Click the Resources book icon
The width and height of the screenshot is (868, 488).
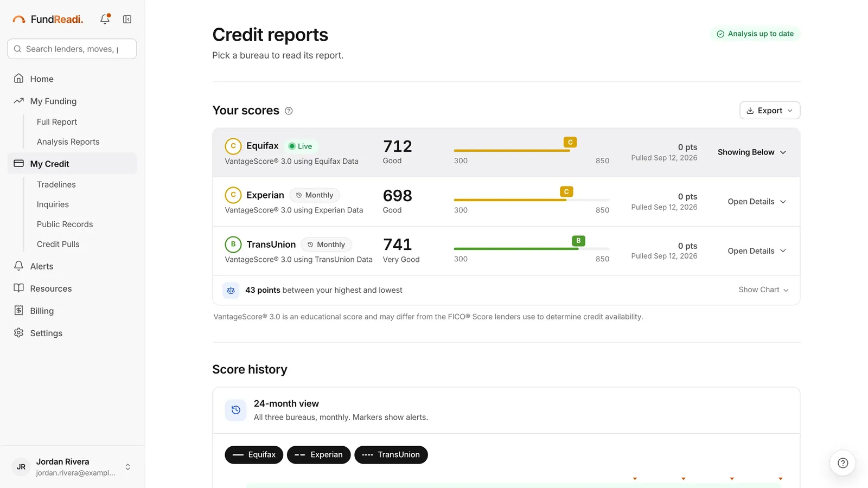pyautogui.click(x=19, y=288)
